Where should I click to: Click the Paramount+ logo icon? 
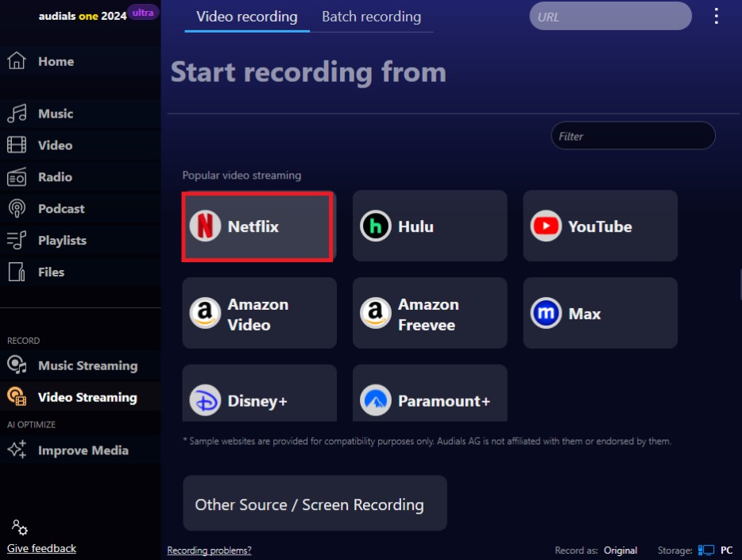click(x=375, y=400)
